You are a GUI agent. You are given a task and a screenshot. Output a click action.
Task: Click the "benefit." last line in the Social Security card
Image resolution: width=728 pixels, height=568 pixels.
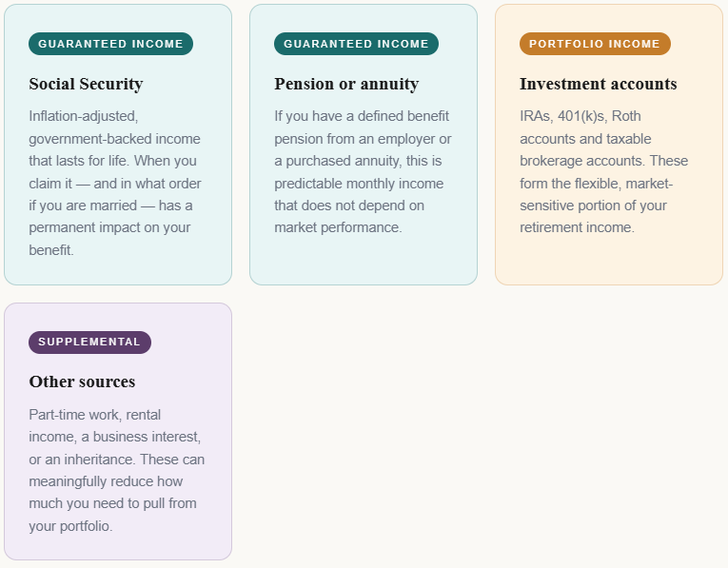pyautogui.click(x=51, y=250)
